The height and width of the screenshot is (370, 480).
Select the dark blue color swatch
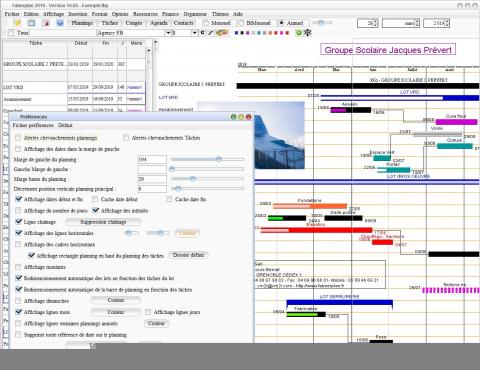pos(237,33)
